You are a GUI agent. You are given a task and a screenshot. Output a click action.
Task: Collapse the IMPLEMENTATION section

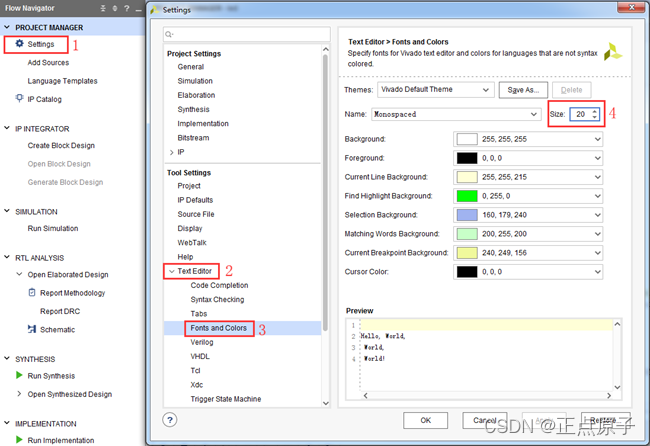[7, 423]
